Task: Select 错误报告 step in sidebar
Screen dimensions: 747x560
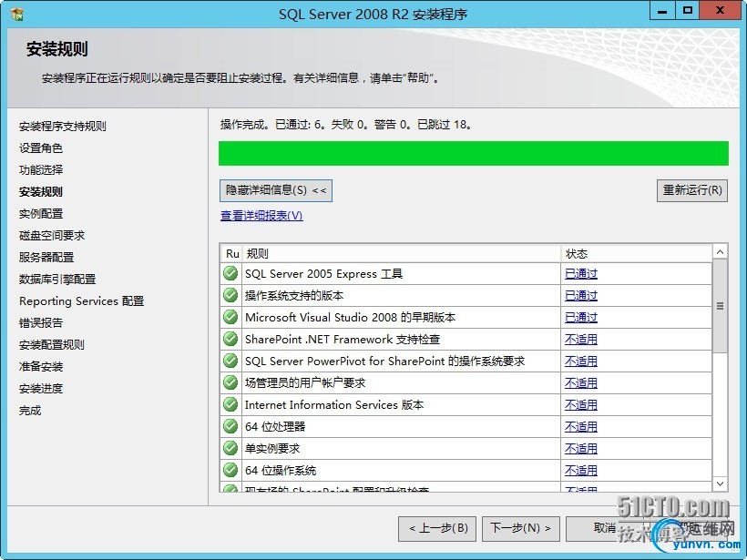Action: pyautogui.click(x=41, y=323)
